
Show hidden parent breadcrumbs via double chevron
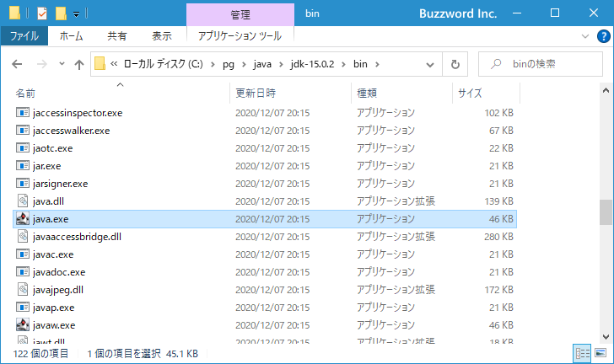pyautogui.click(x=114, y=64)
